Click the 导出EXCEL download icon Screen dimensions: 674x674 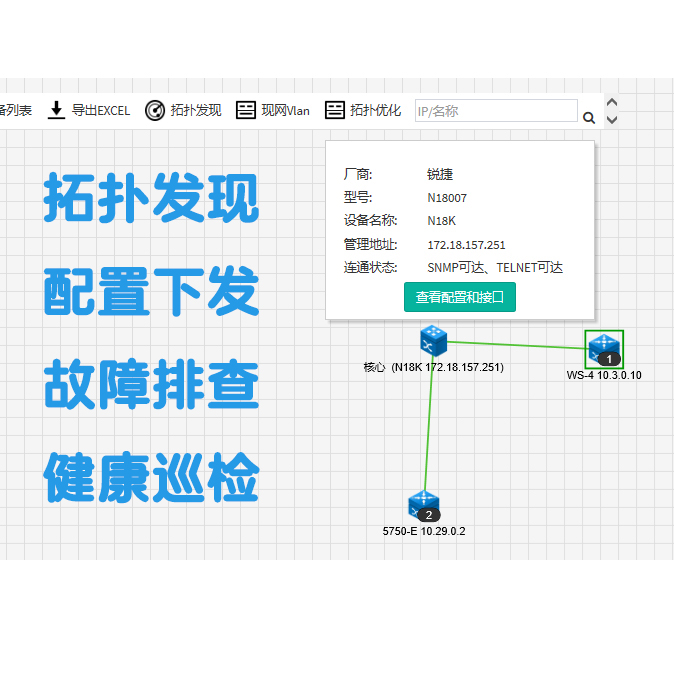pos(56,110)
